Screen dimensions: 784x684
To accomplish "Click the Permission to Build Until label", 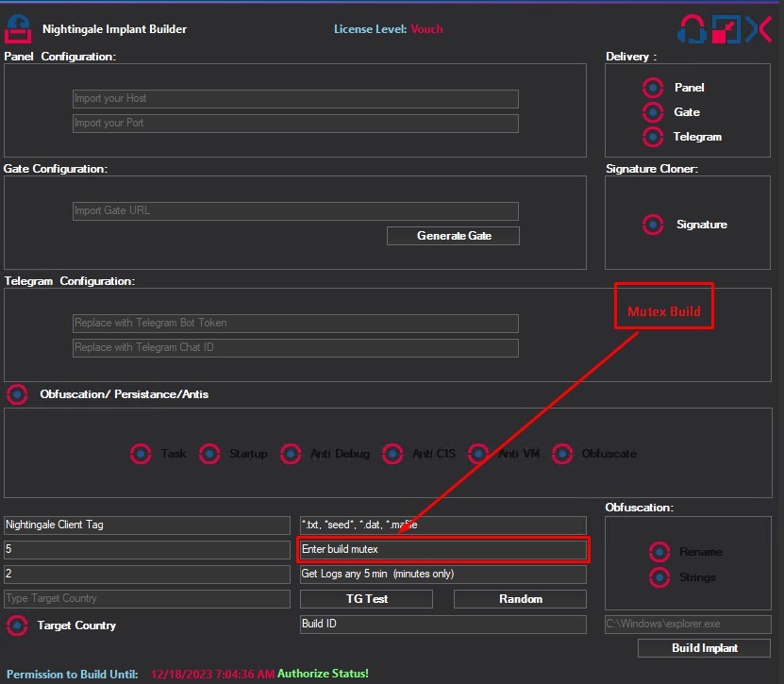I will (72, 674).
